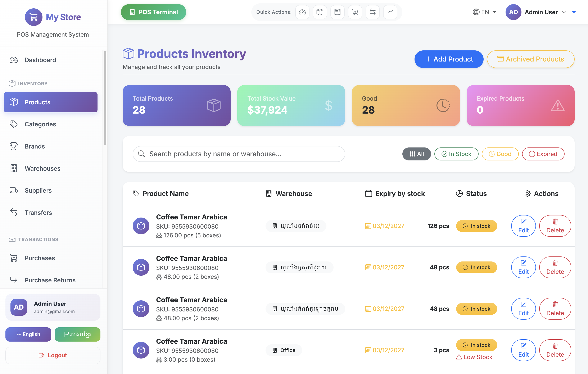Click the Products Inventory title box icon
588x374 pixels.
(128, 54)
